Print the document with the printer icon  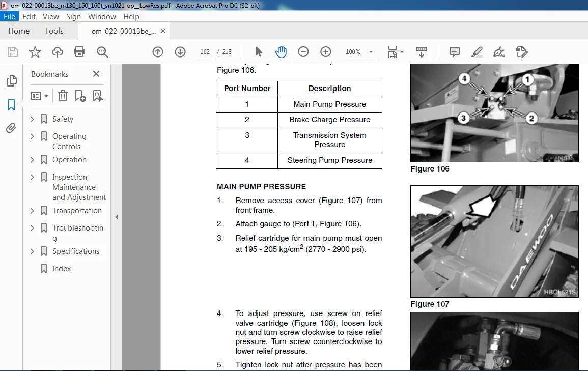pyautogui.click(x=79, y=52)
